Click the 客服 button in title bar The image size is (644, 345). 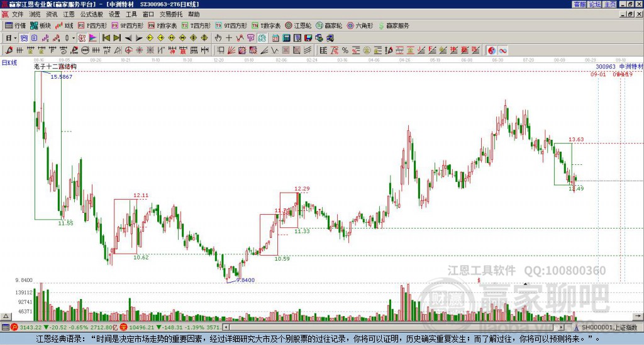coord(579,4)
